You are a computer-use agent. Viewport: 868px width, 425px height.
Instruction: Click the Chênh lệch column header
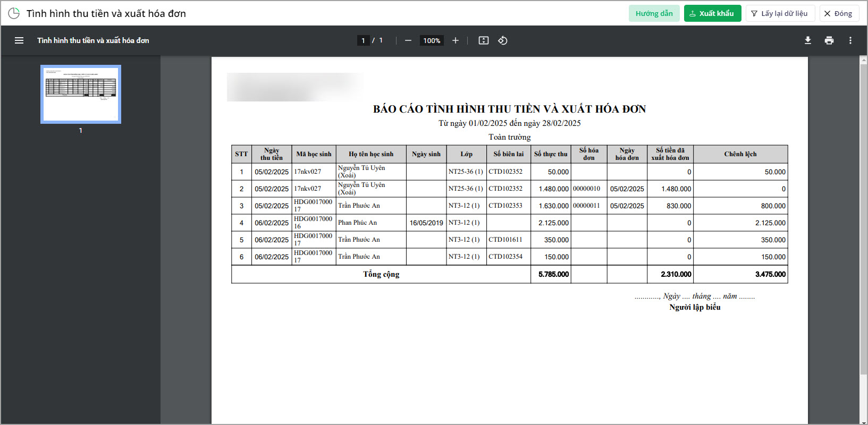pyautogui.click(x=740, y=154)
